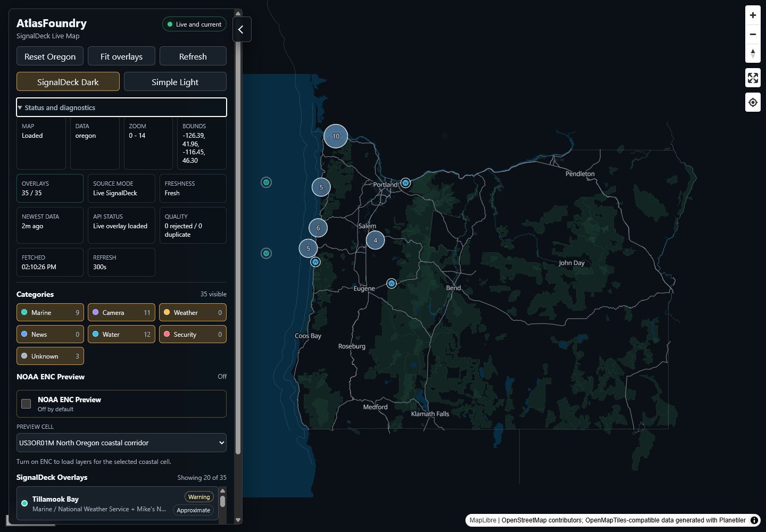Open the cluster marker showing 4
Screen dimensions: 766x532
pyautogui.click(x=375, y=240)
